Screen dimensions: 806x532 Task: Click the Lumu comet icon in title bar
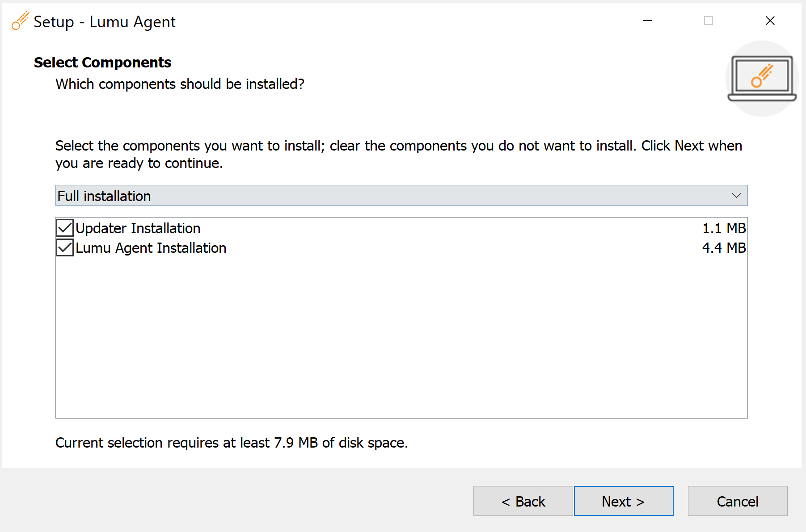tap(20, 21)
